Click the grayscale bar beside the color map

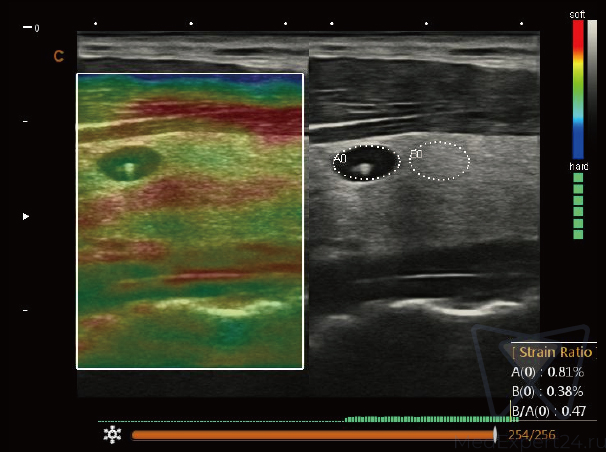click(x=592, y=88)
